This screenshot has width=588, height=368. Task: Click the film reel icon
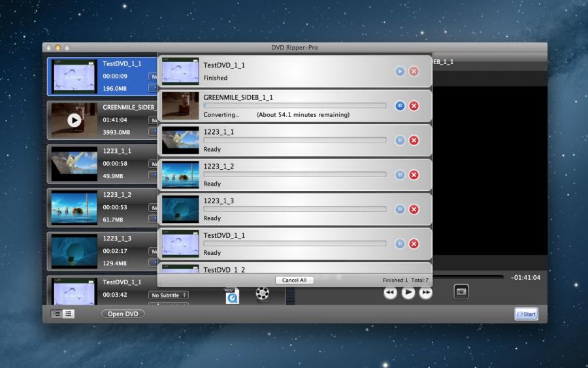(x=263, y=293)
